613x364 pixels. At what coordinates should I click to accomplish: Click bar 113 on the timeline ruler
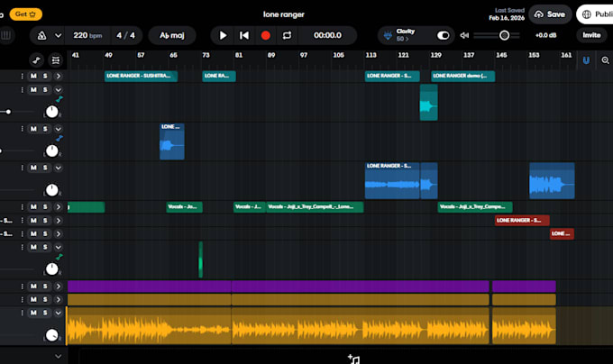tap(371, 56)
